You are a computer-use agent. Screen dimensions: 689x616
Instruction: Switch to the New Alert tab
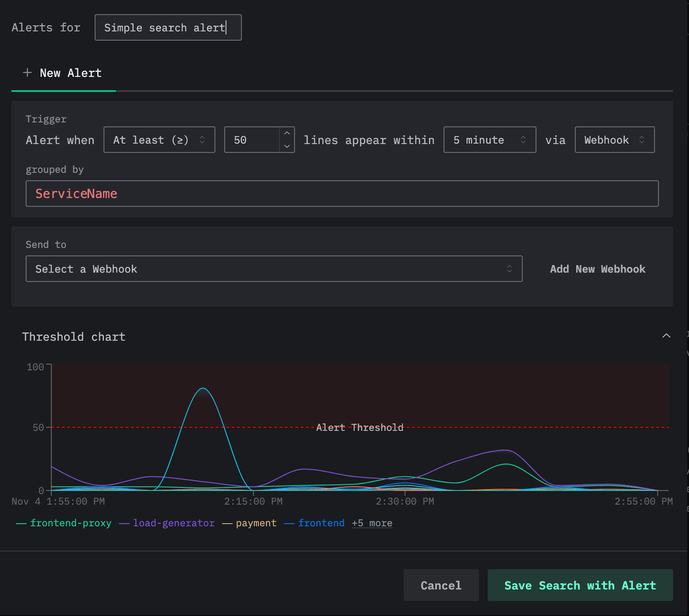[x=70, y=73]
